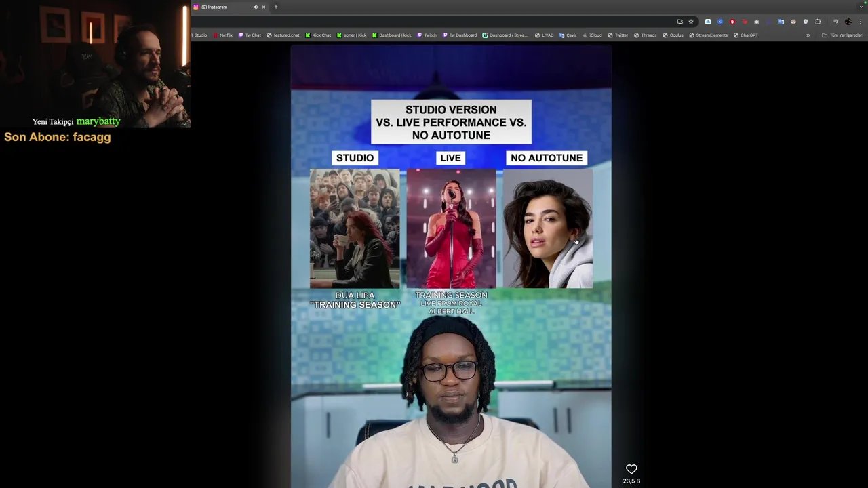Image resolution: width=868 pixels, height=488 pixels.
Task: Open the Netflix bookmark
Action: coord(222,35)
